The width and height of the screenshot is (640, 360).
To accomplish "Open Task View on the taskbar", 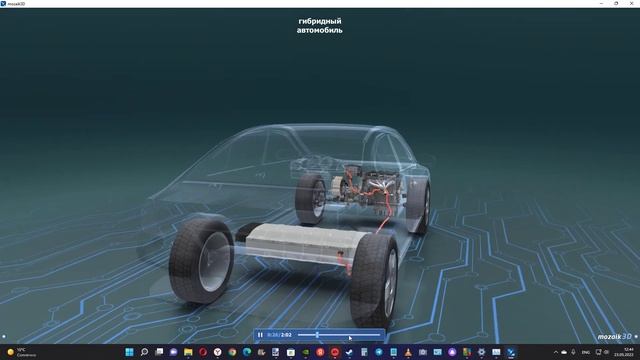I will [x=159, y=352].
